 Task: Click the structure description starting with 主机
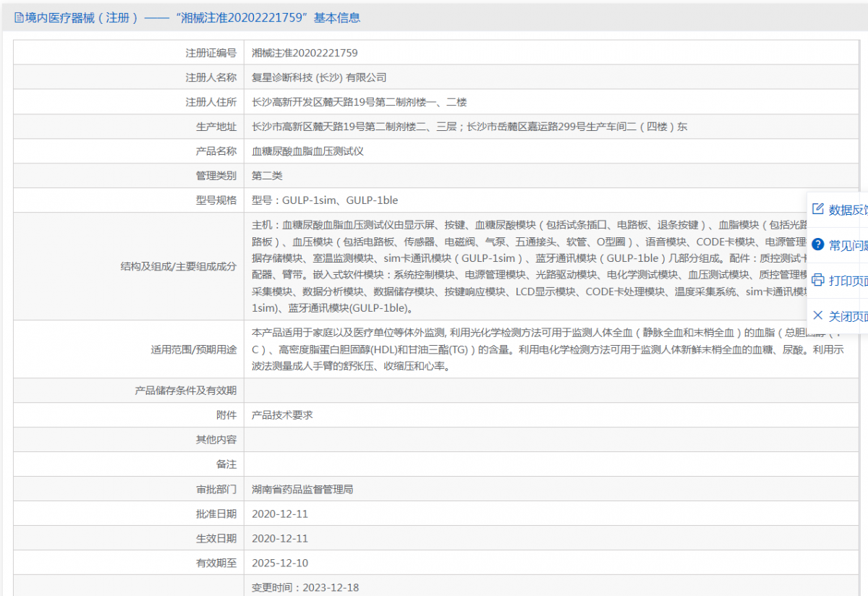coord(529,266)
